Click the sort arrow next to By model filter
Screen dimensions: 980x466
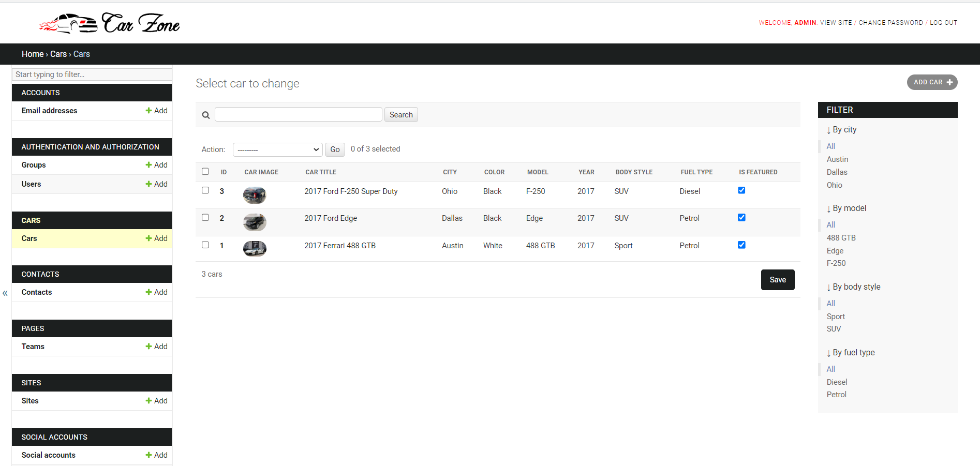(x=829, y=208)
